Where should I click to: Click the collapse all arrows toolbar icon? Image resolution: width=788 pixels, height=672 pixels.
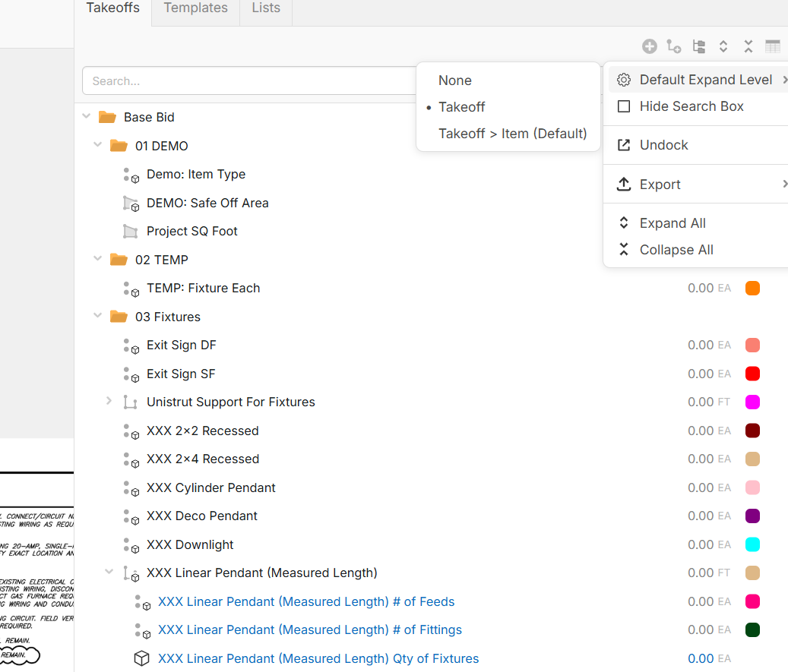(x=748, y=46)
